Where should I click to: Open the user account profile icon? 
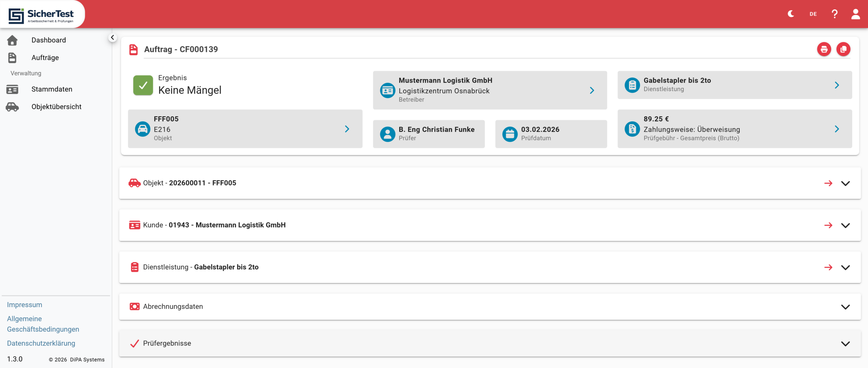click(855, 14)
